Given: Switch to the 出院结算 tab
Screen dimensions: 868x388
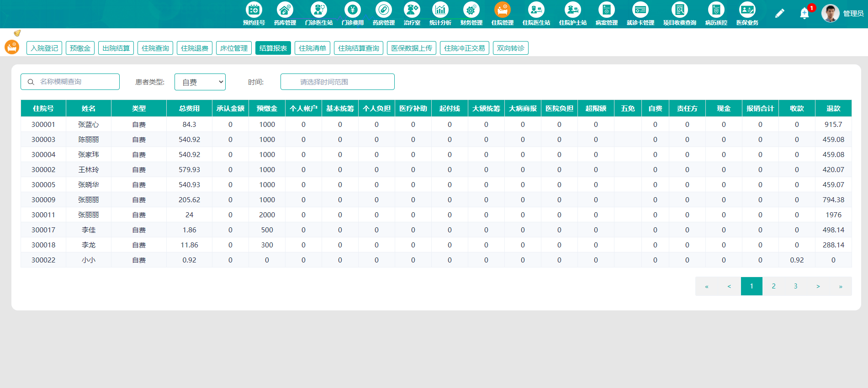Looking at the screenshot, I should coord(116,48).
